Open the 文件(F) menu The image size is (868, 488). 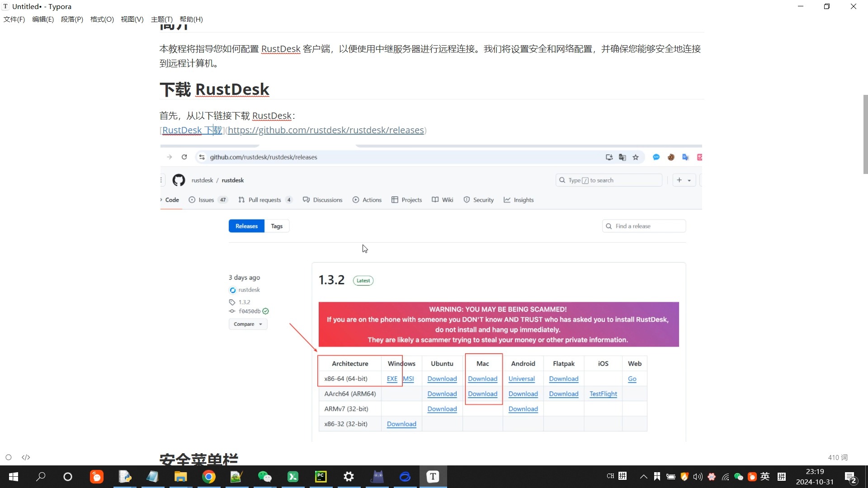[x=14, y=19]
